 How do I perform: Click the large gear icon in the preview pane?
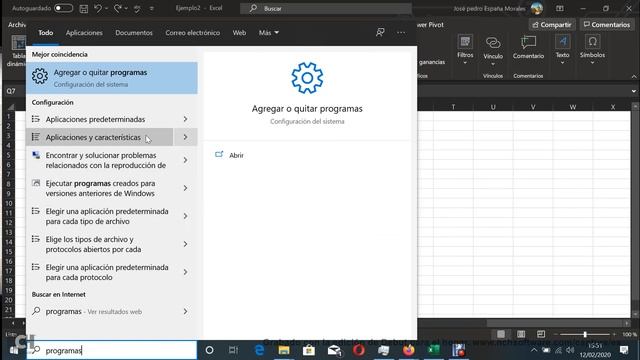307,78
